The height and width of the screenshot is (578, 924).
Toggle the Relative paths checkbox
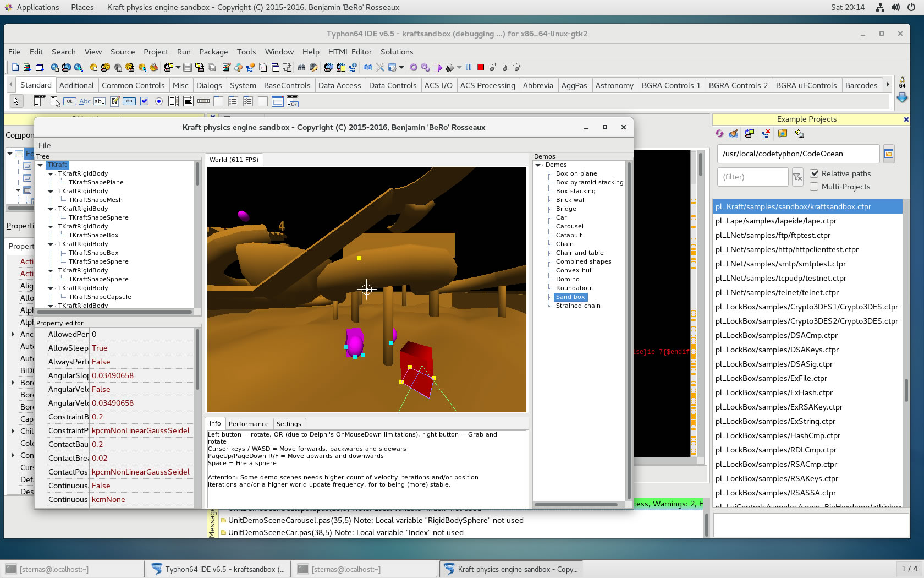tap(815, 173)
